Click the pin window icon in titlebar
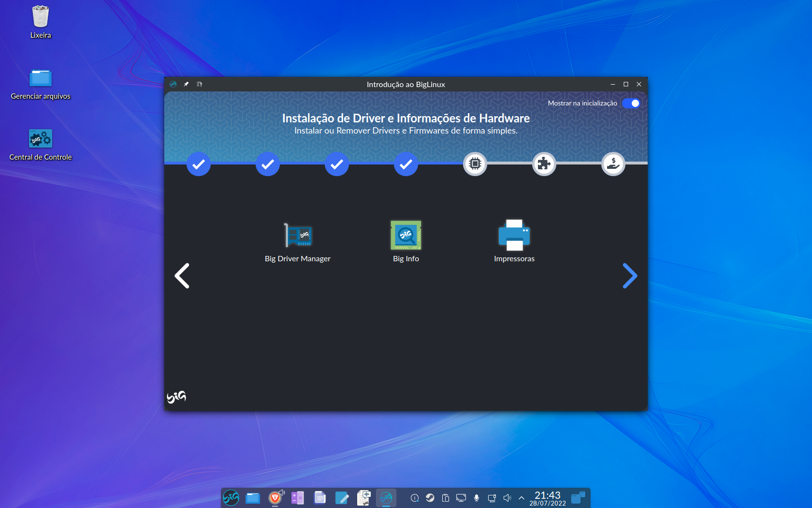 (186, 84)
